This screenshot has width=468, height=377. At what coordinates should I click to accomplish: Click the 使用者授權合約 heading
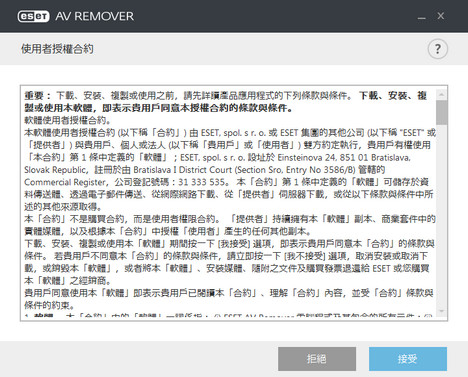(57, 49)
